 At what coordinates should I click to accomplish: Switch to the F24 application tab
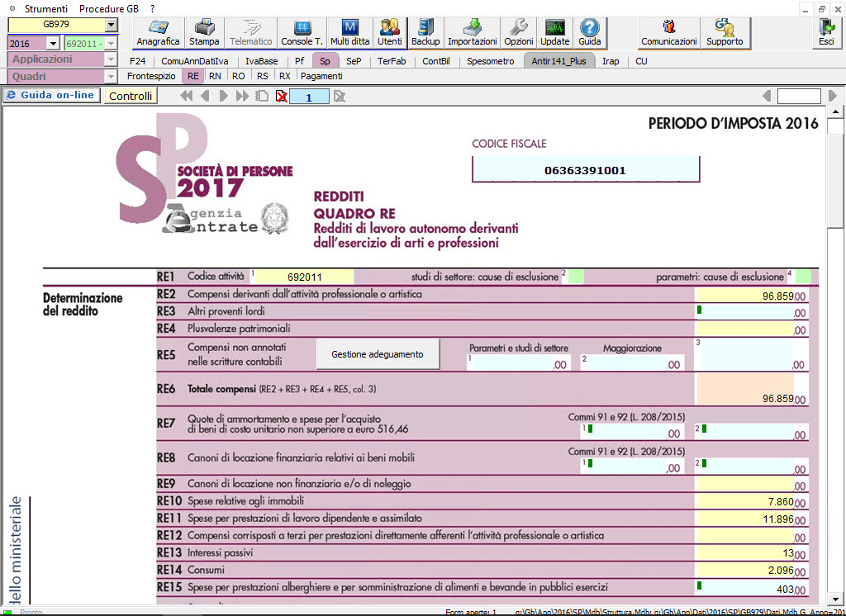tap(138, 61)
